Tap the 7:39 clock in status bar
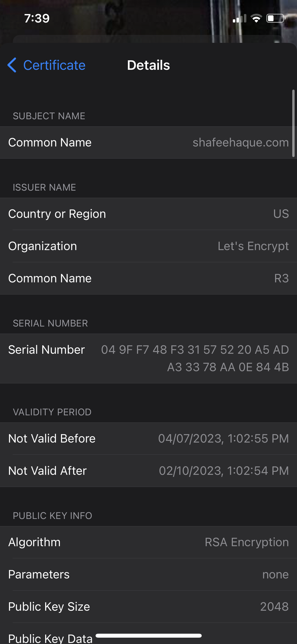The height and width of the screenshot is (644, 297). pos(37,19)
